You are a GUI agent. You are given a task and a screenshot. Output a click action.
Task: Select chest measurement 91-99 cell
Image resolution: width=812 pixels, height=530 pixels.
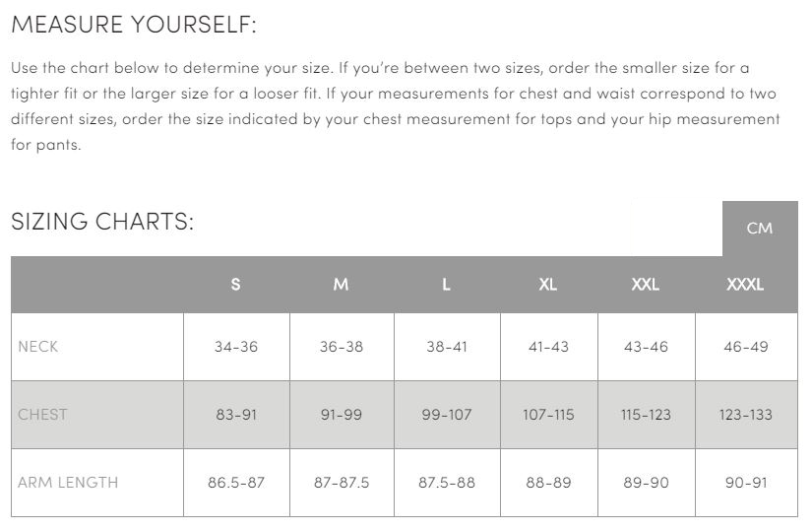coord(341,415)
